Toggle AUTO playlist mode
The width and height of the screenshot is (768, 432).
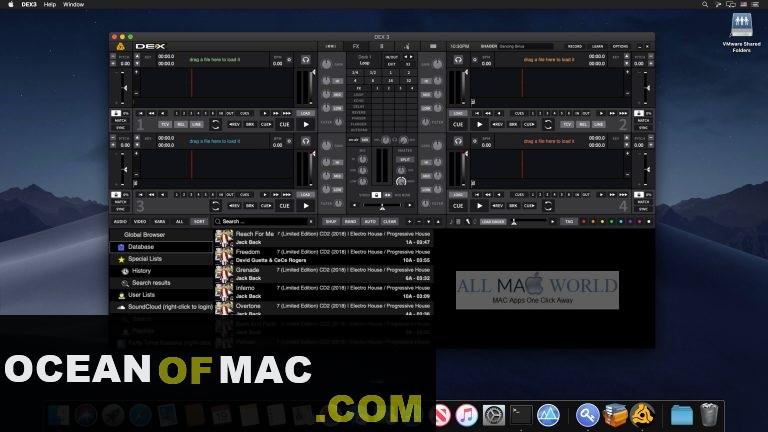370,222
